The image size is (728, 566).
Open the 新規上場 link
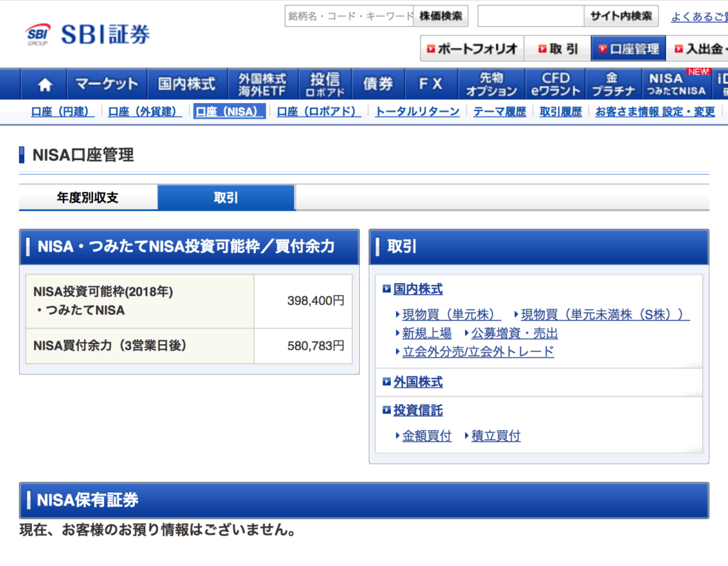click(x=427, y=333)
